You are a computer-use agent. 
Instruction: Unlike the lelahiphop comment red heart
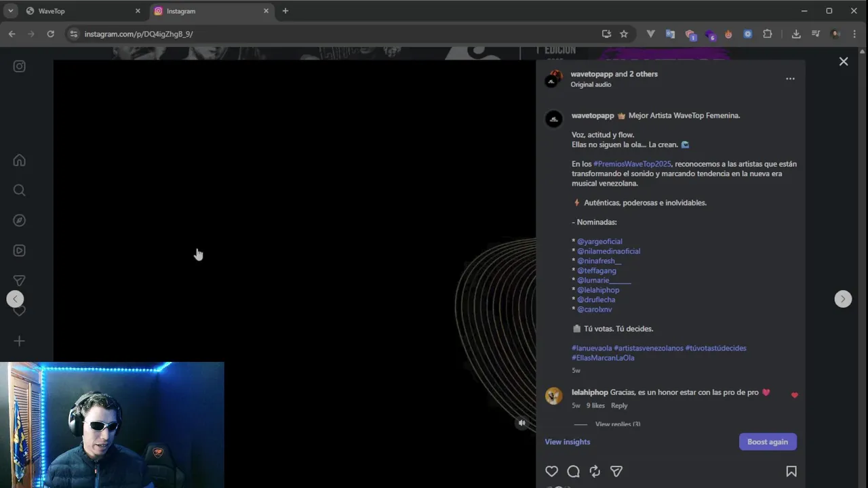pos(795,395)
